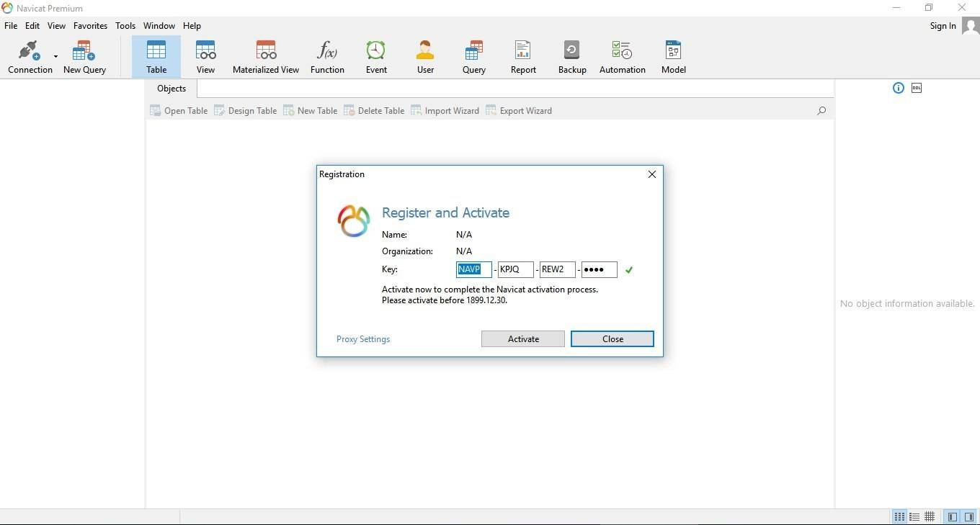This screenshot has height=525, width=980.
Task: Open the Automation toolbar icon
Action: (x=623, y=58)
